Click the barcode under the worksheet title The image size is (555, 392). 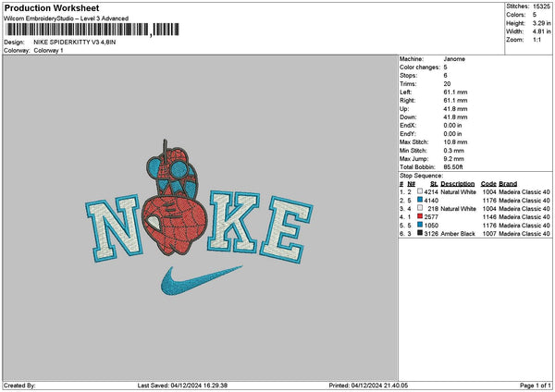(92, 30)
